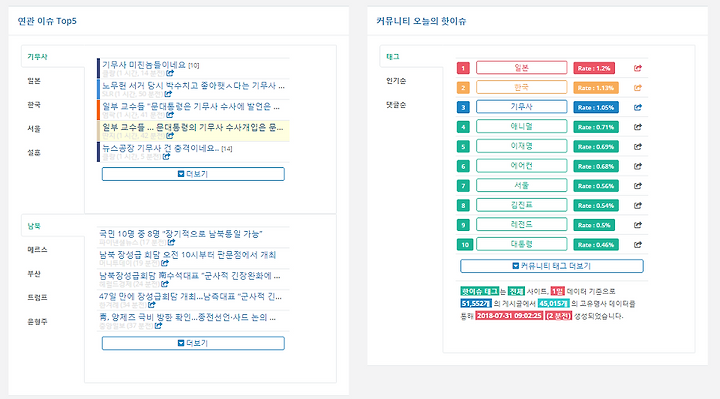Open share icon for rank 5 이재명 tag
Viewport: 720px width, 399px height.
(x=637, y=146)
